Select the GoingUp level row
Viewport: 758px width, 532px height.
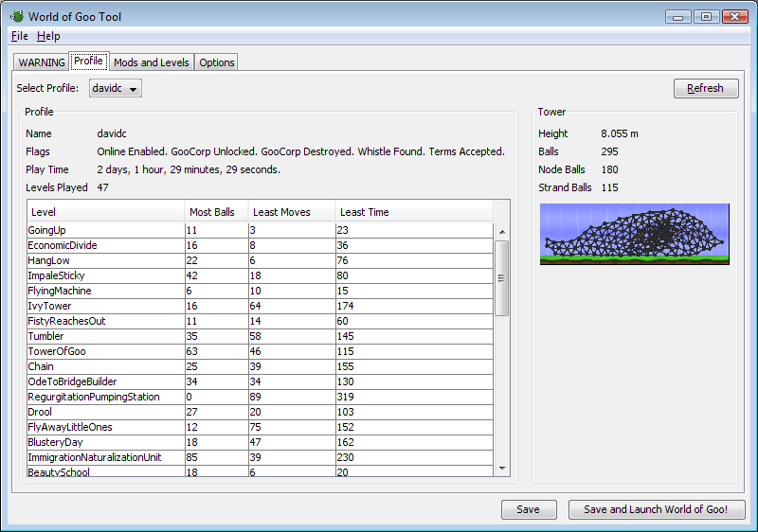[260, 230]
